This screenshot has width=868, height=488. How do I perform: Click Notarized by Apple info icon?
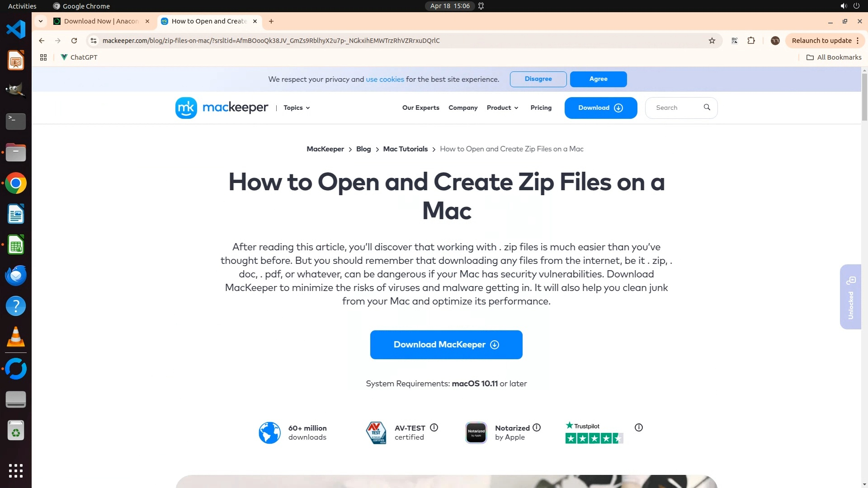coord(537,427)
